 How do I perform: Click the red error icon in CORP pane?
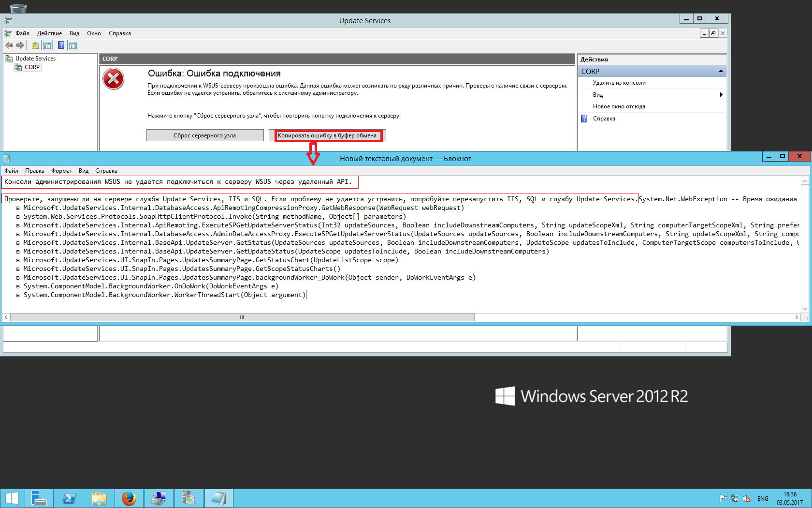pyautogui.click(x=114, y=79)
